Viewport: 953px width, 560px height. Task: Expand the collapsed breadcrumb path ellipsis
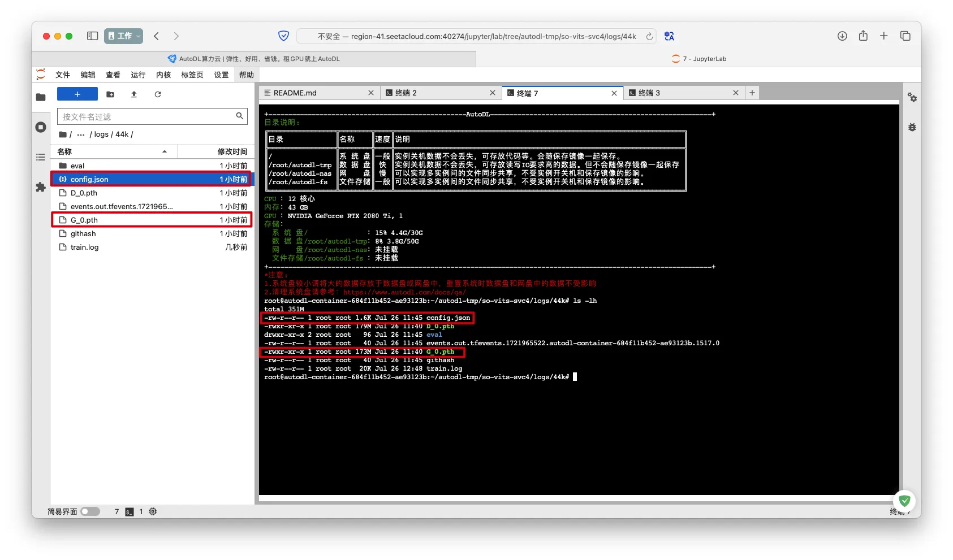pyautogui.click(x=81, y=134)
